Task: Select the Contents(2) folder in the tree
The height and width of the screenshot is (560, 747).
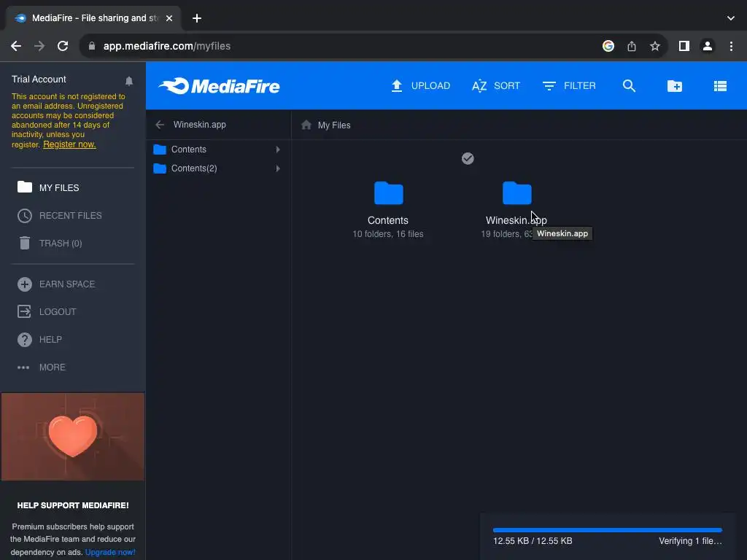Action: pyautogui.click(x=194, y=168)
